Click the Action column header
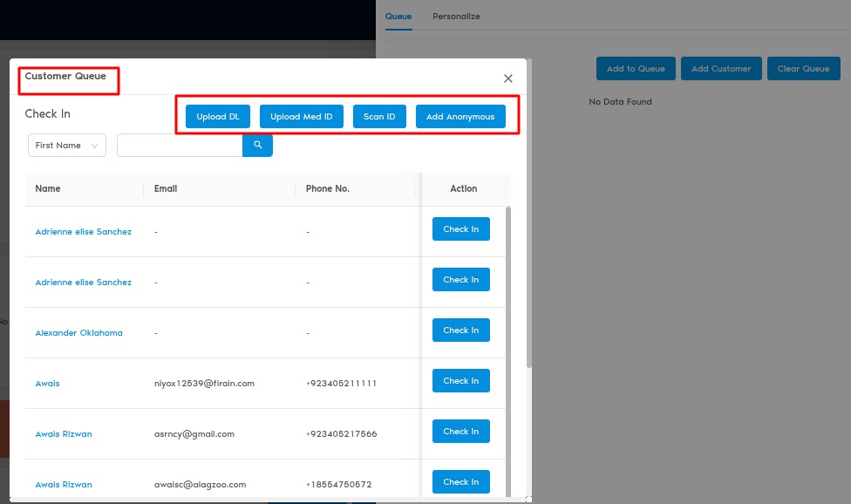Screen dimensions: 851x504 tap(464, 188)
